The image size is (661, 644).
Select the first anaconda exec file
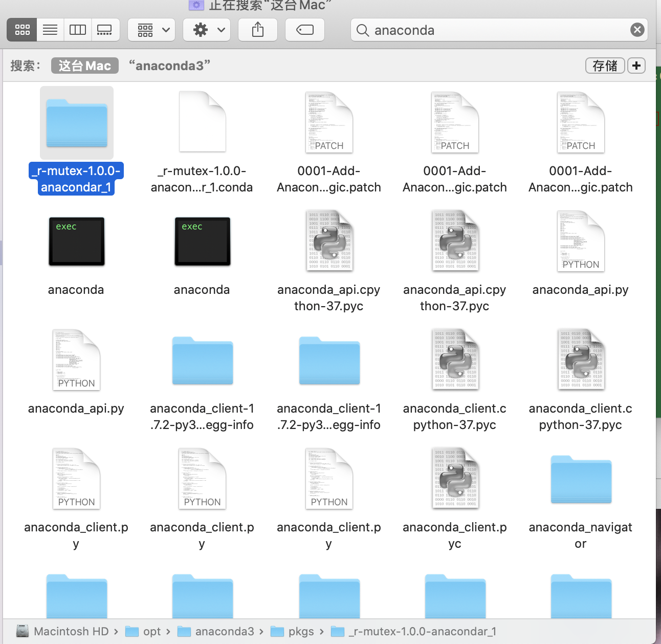coord(77,242)
